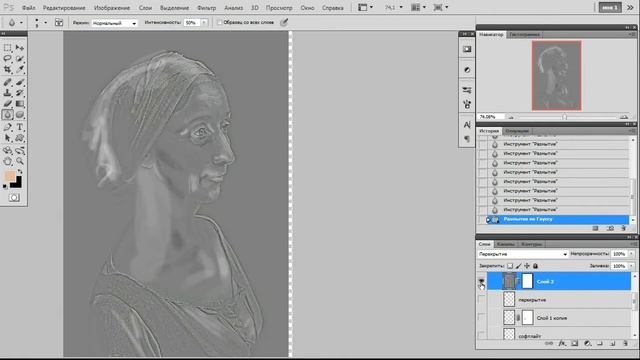Create new layer icon in Layers panel

click(612, 344)
